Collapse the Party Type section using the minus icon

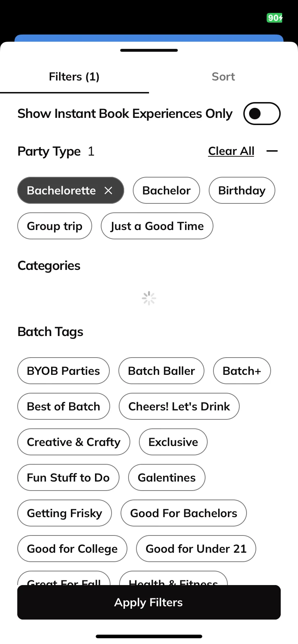[272, 151]
